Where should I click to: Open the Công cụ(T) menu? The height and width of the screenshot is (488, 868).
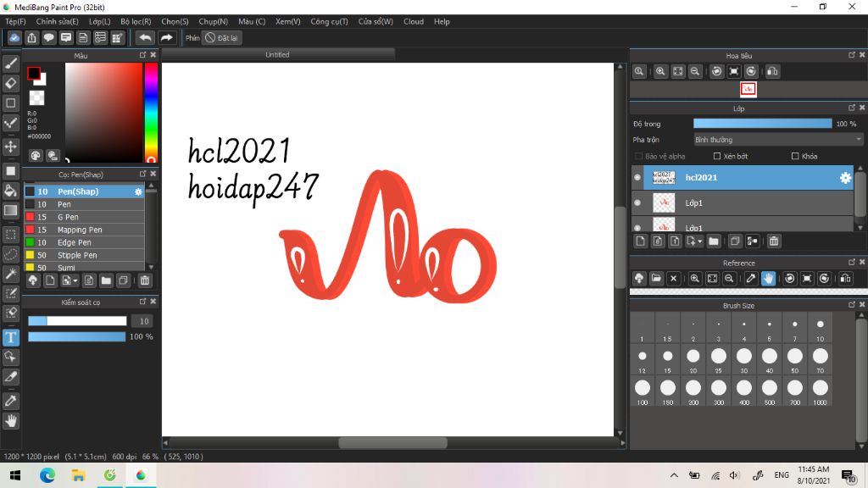pyautogui.click(x=329, y=21)
